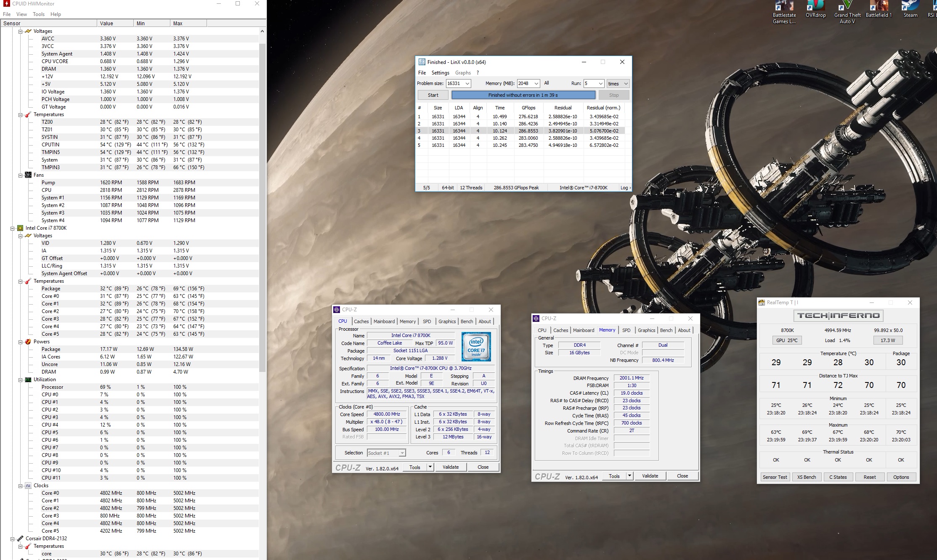Image resolution: width=937 pixels, height=560 pixels.
Task: Open the Memory (MiB) dropdown in LinX
Action: coord(536,83)
